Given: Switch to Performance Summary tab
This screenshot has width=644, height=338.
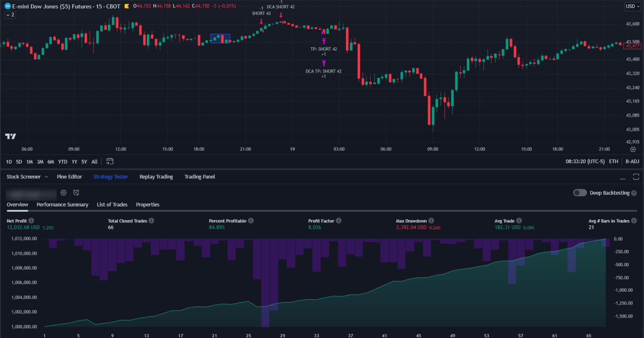Looking at the screenshot, I should click(62, 205).
